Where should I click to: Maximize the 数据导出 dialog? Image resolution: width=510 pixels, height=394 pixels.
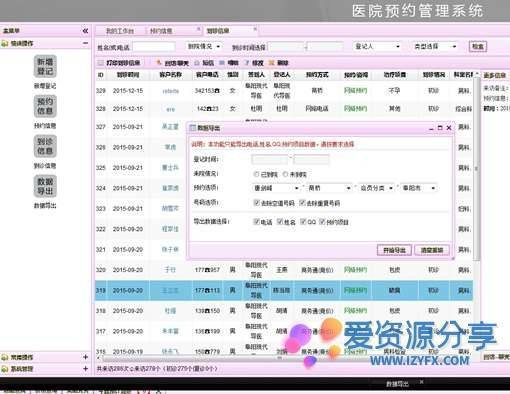[x=440, y=128]
